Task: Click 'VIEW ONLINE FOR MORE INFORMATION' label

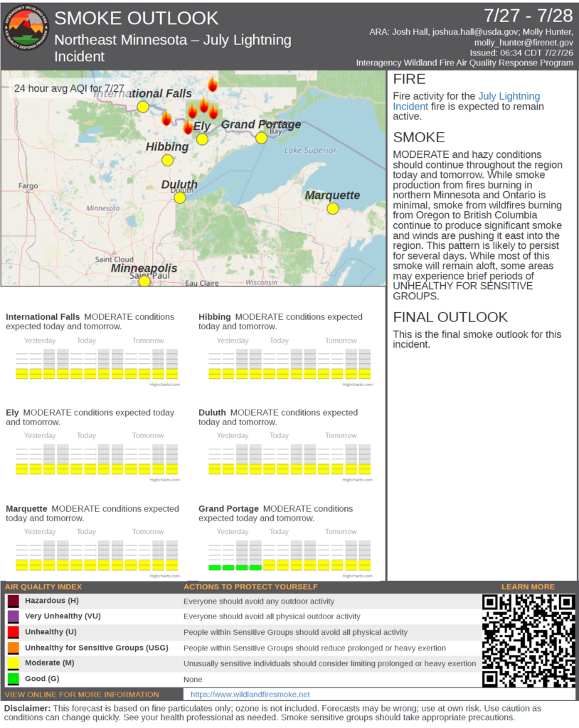Action: [x=82, y=695]
